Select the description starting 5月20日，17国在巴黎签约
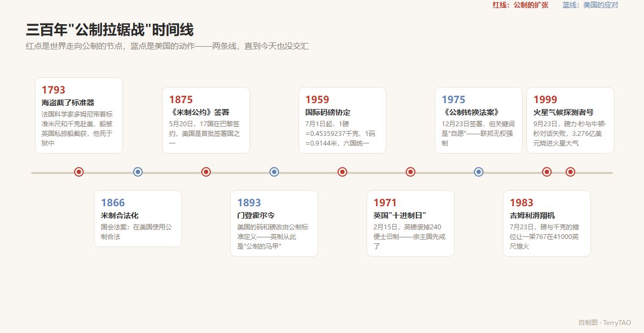This screenshot has width=644, height=333. [204, 133]
